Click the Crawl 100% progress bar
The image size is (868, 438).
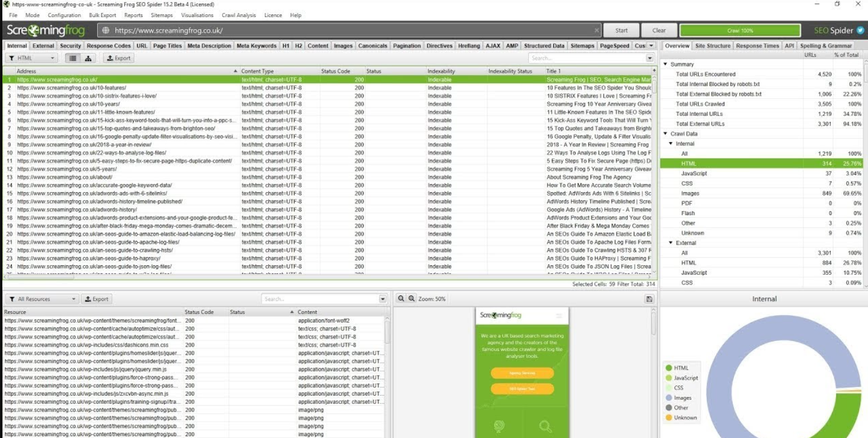[740, 31]
